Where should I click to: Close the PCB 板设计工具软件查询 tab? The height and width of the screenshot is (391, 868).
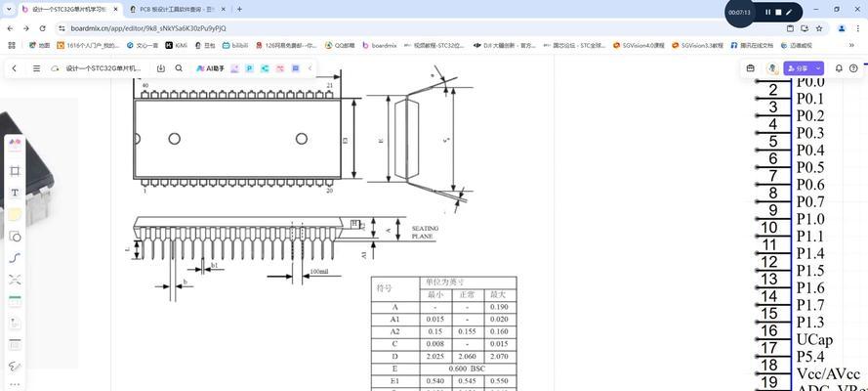pyautogui.click(x=225, y=10)
